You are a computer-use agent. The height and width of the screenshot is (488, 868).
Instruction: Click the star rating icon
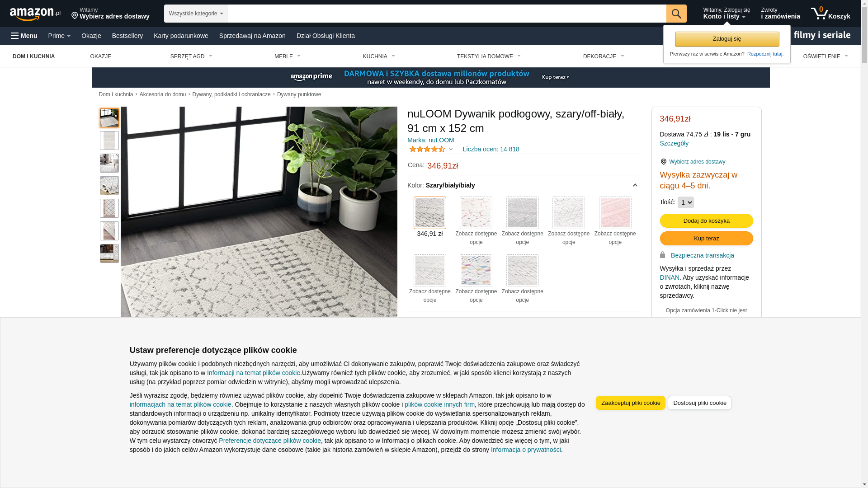pos(427,149)
